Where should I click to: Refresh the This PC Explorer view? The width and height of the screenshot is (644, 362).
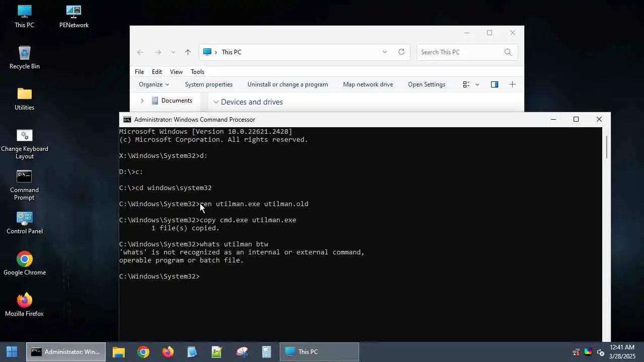pyautogui.click(x=401, y=52)
